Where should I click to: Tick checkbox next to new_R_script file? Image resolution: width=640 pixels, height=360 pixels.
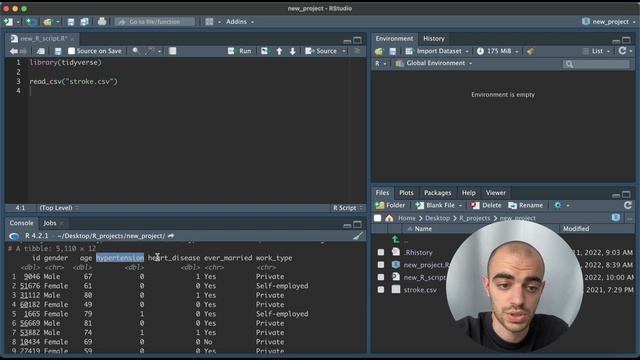(381, 277)
